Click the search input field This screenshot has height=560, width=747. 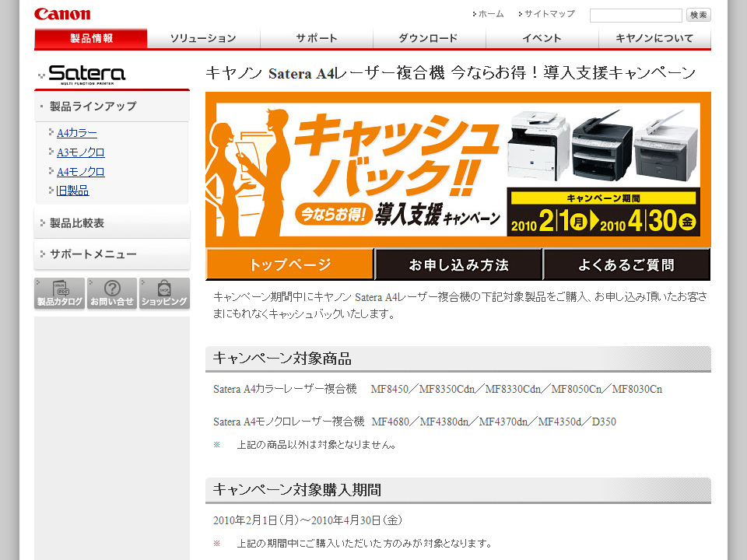tap(635, 15)
